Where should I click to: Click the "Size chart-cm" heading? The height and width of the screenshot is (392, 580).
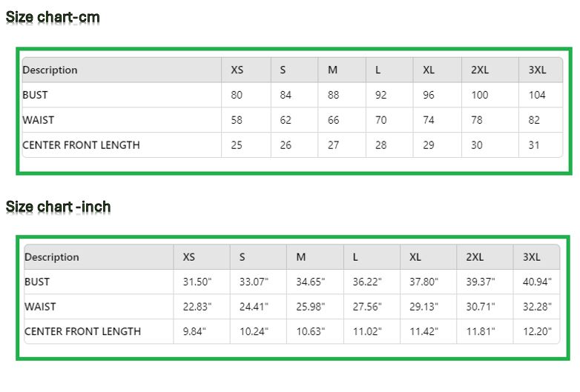53,17
